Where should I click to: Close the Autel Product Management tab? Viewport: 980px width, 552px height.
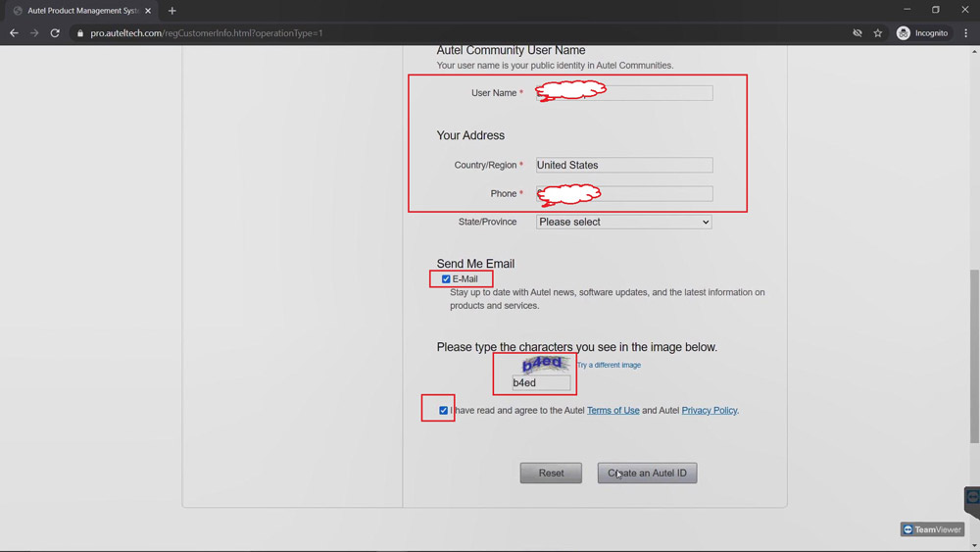(x=148, y=11)
